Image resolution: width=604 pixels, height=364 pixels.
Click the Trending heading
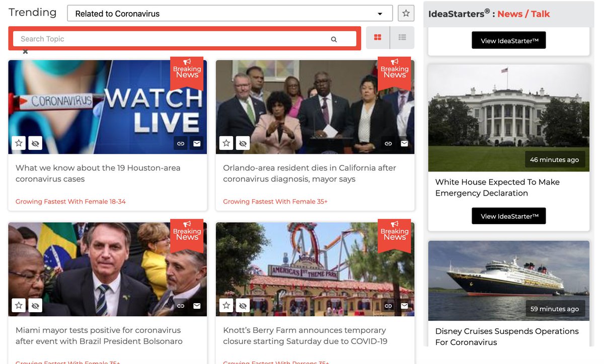tap(33, 13)
